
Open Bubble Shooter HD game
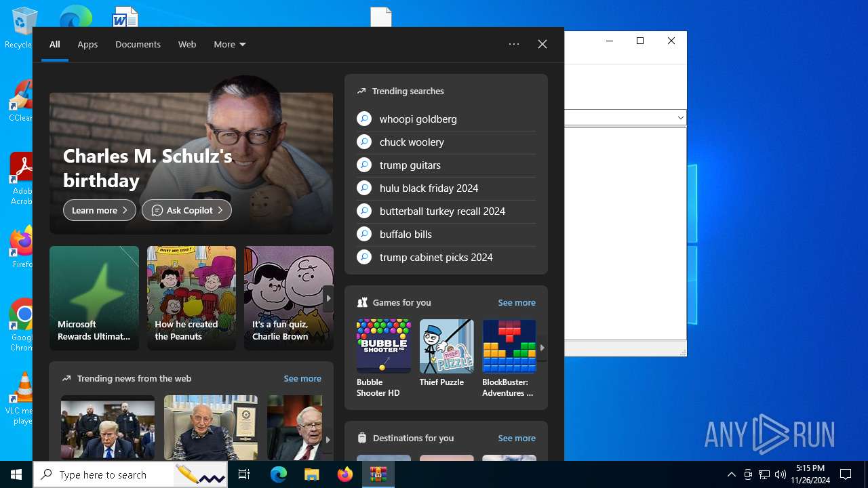(384, 358)
